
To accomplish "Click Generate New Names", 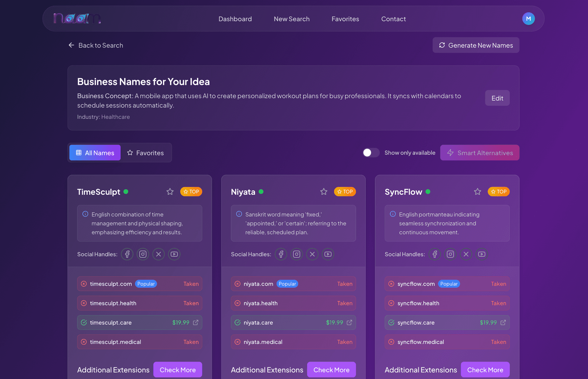I will pyautogui.click(x=475, y=45).
